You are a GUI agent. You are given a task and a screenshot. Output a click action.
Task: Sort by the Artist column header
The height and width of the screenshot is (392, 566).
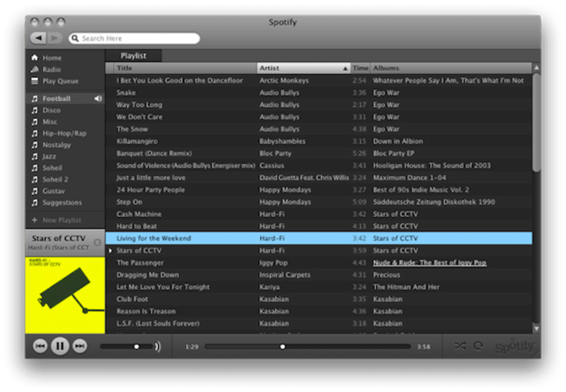point(303,68)
